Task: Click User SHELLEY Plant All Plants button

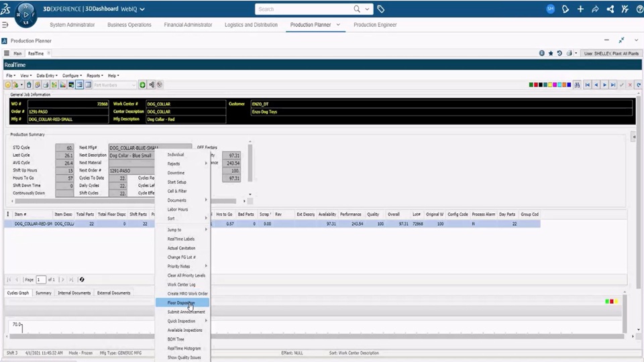Action: click(611, 54)
